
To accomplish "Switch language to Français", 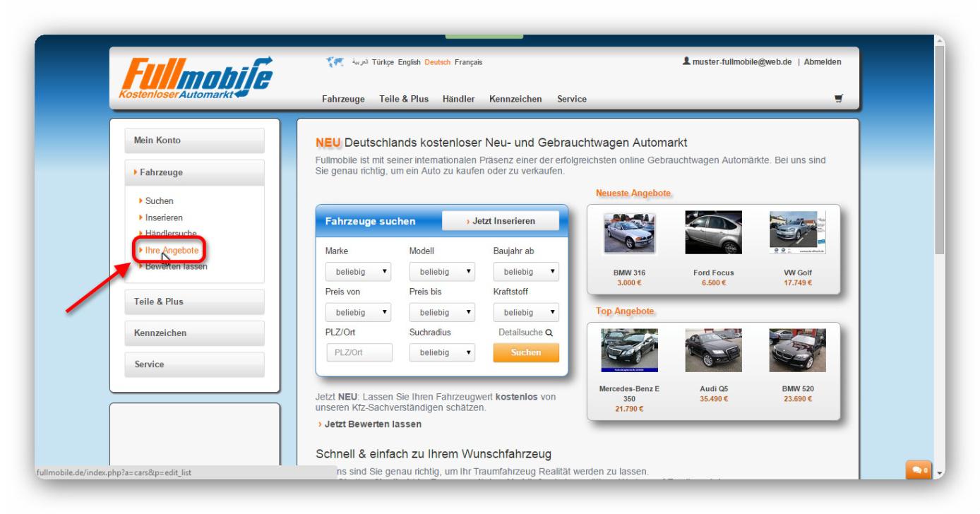I will click(x=469, y=62).
